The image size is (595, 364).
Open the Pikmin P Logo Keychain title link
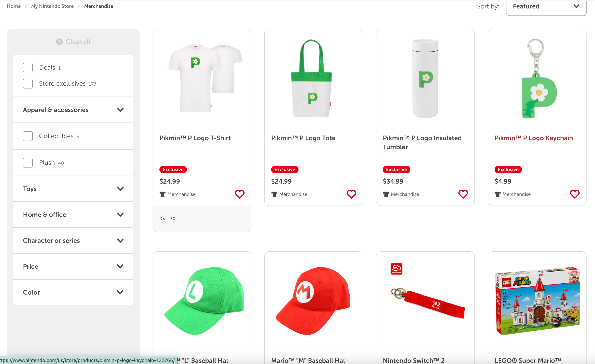(533, 138)
